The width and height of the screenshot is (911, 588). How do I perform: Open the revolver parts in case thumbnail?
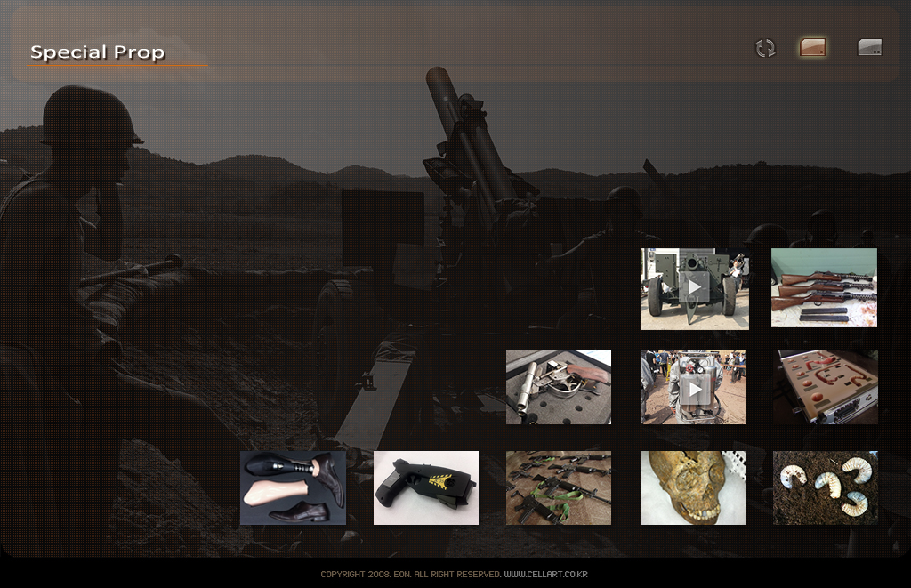click(559, 387)
